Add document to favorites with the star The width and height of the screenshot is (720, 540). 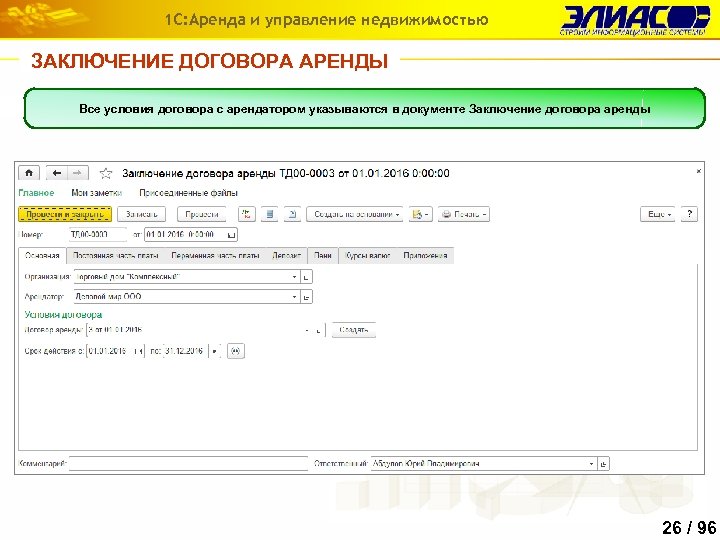pyautogui.click(x=106, y=173)
